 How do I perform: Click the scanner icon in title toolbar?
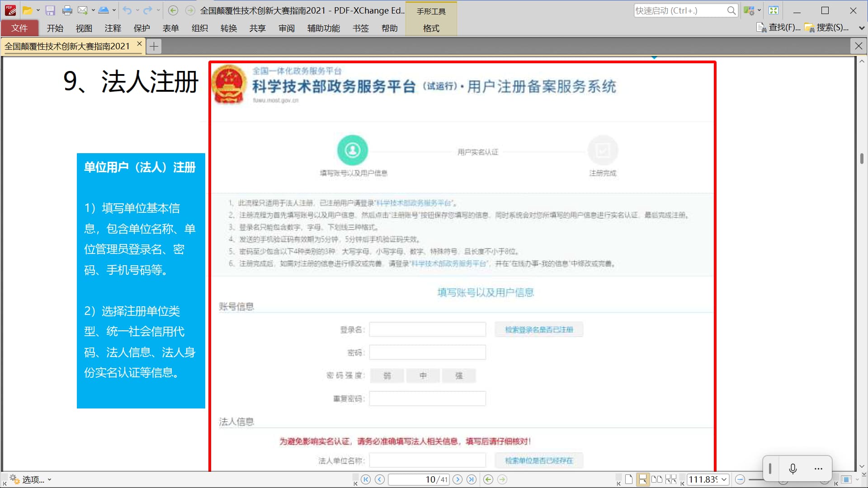(x=104, y=10)
